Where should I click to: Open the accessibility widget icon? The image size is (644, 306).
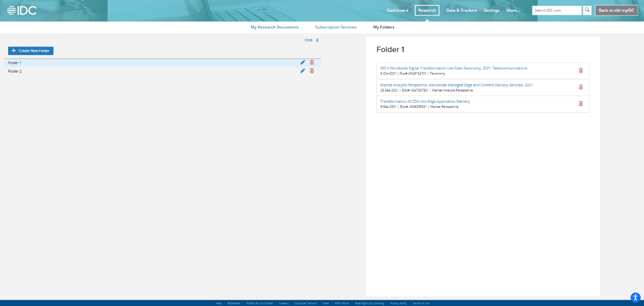click(635, 297)
